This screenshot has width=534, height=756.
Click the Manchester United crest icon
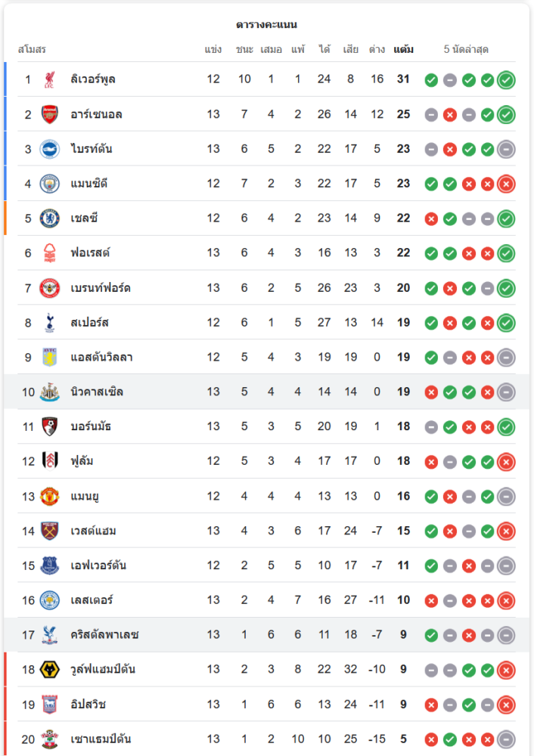(50, 496)
